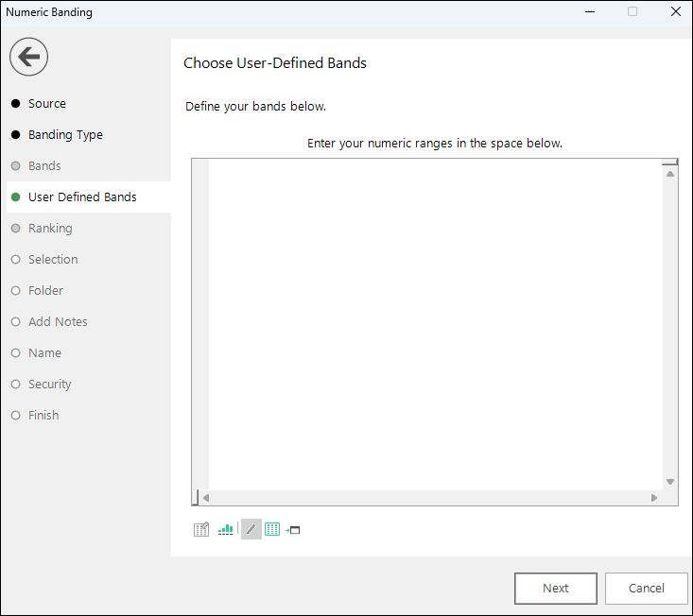The height and width of the screenshot is (616, 693).
Task: Click the horizontal scrollbar left arrow
Action: click(x=206, y=498)
